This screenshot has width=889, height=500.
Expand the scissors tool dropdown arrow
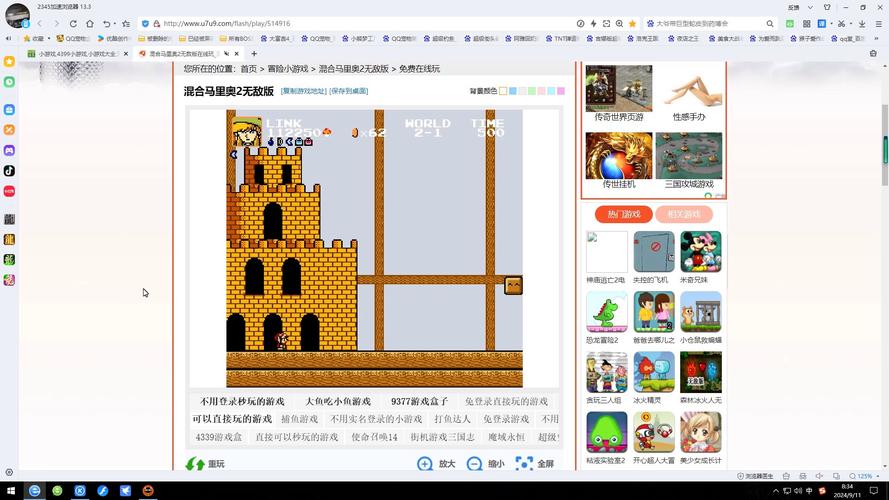click(850, 24)
